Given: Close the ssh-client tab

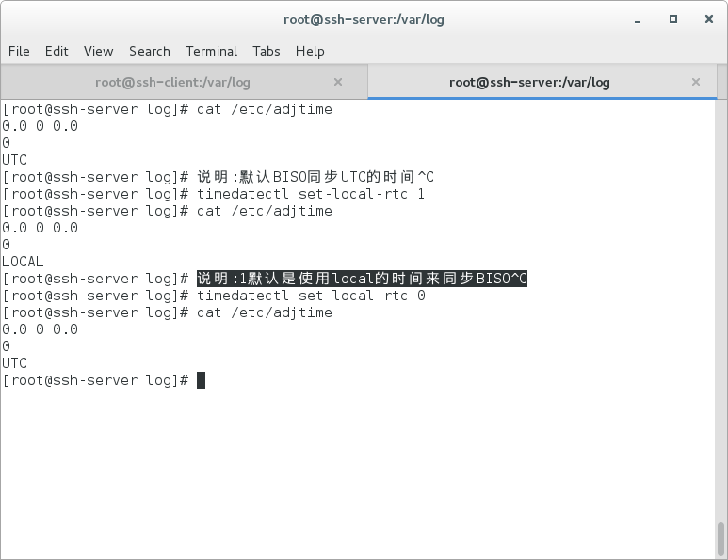Looking at the screenshot, I should [x=338, y=82].
